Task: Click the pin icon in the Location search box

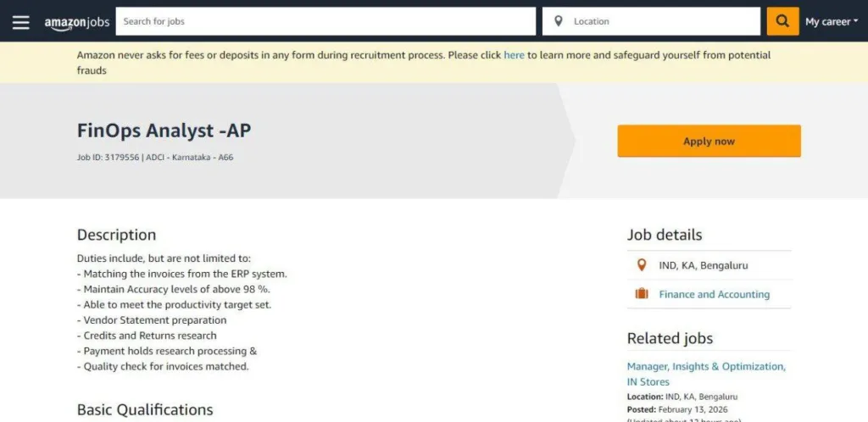Action: click(x=558, y=21)
